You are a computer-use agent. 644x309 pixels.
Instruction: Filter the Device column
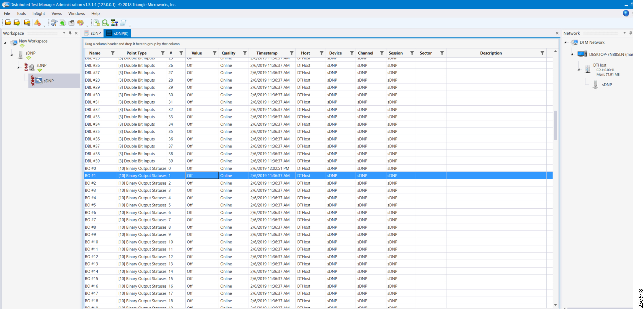pos(352,53)
